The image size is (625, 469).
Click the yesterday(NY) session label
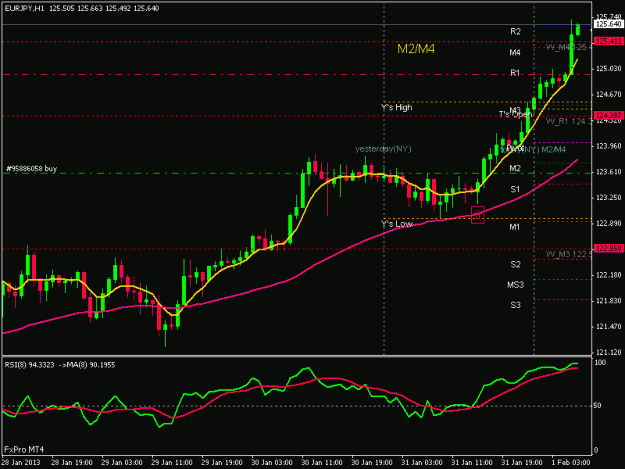(x=383, y=149)
